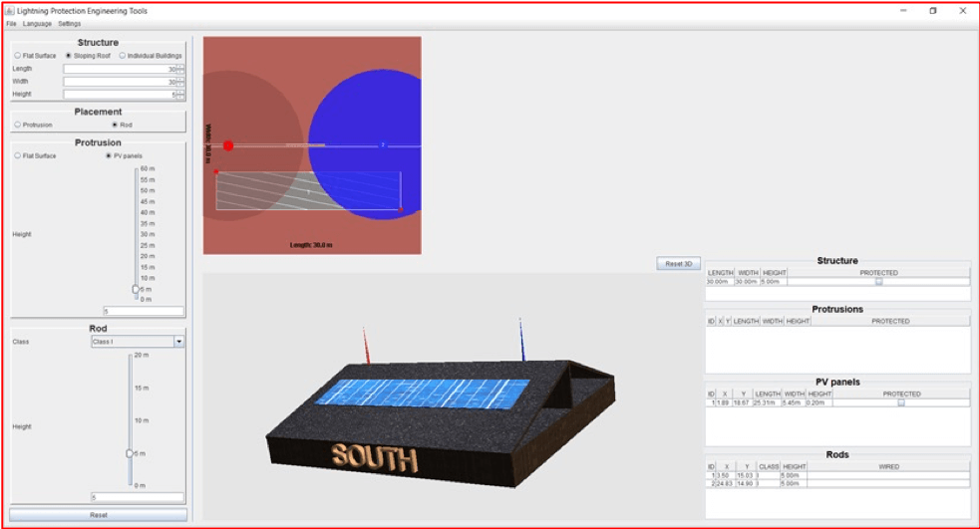Click the WIDTH header in the Protrusions table
The height and width of the screenshot is (529, 980).
(x=773, y=321)
